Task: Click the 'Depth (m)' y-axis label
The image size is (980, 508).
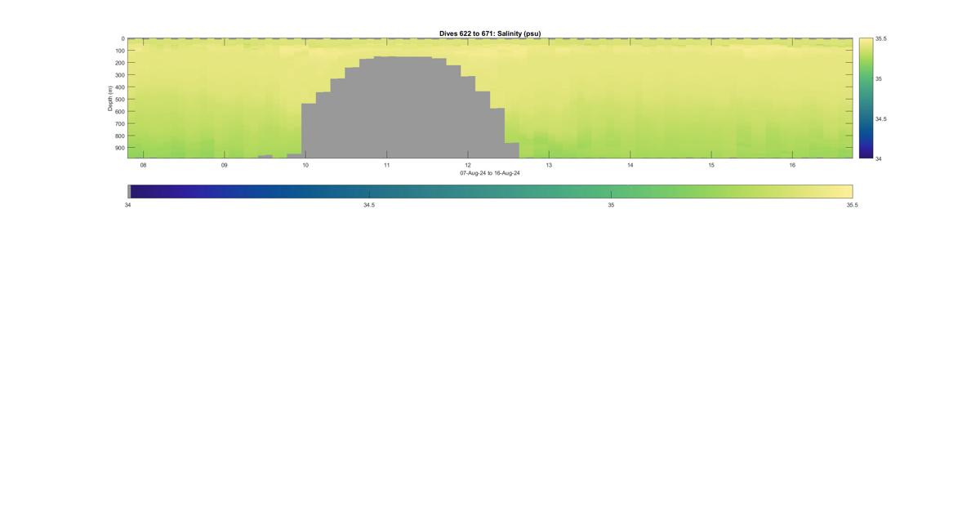Action: [x=109, y=98]
